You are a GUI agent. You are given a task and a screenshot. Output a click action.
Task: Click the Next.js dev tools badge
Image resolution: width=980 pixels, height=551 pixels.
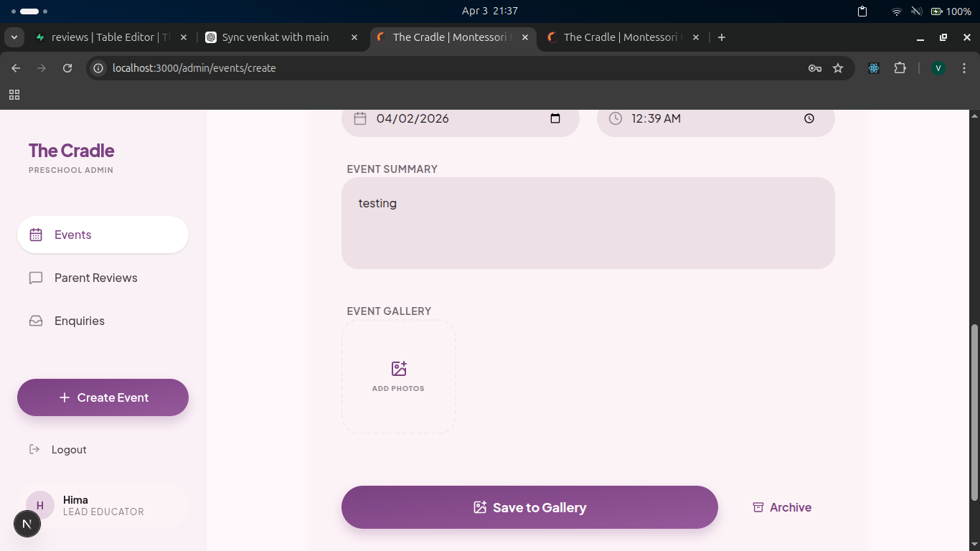(27, 524)
